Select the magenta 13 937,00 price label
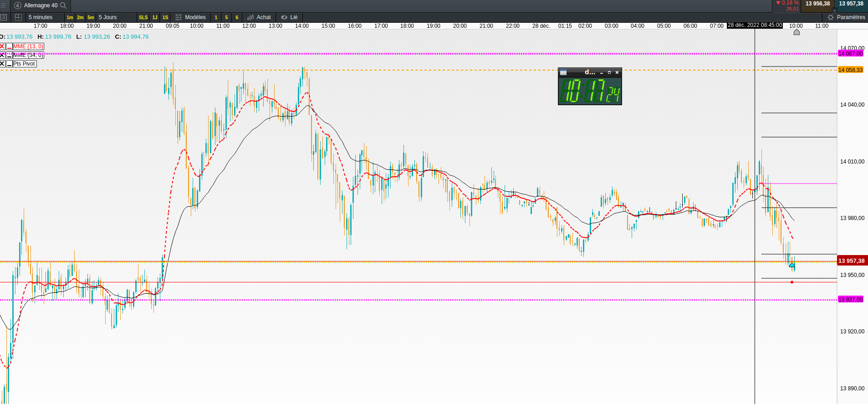The height and width of the screenshot is (404, 868). click(x=851, y=300)
